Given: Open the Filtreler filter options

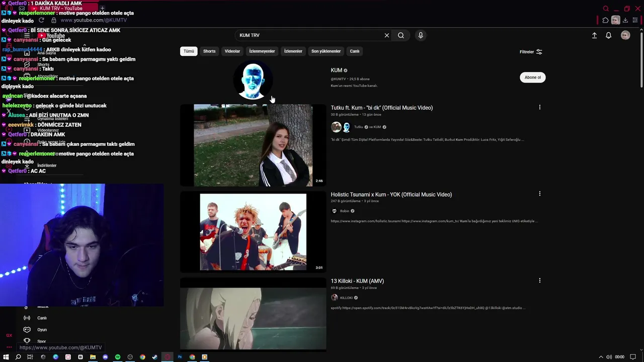Looking at the screenshot, I should 531,52.
